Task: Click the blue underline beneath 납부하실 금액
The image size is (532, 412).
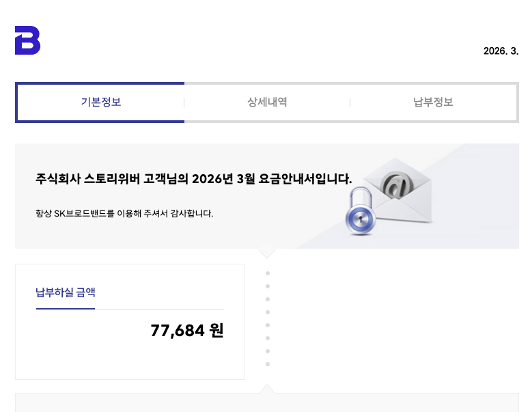Action: click(x=66, y=309)
